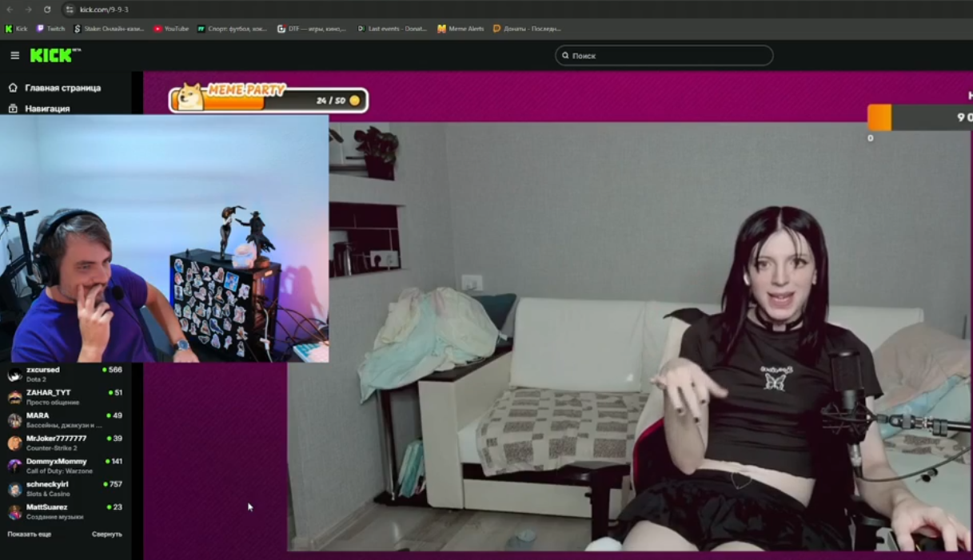973x560 pixels.
Task: Open the MARA channel
Action: pos(66,420)
